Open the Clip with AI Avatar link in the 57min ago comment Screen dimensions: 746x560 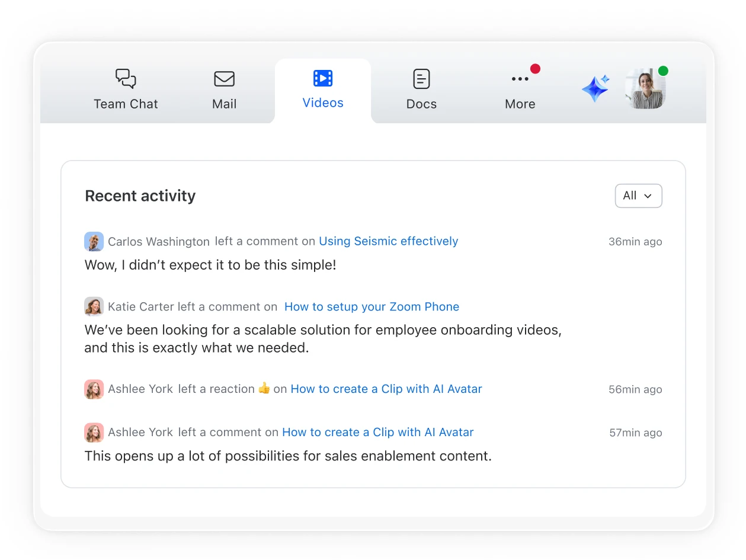377,432
